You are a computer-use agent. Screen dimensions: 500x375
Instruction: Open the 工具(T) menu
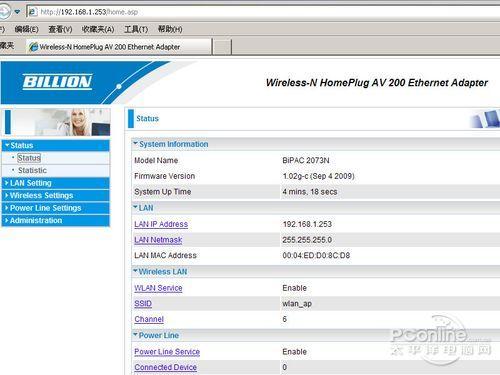click(136, 29)
